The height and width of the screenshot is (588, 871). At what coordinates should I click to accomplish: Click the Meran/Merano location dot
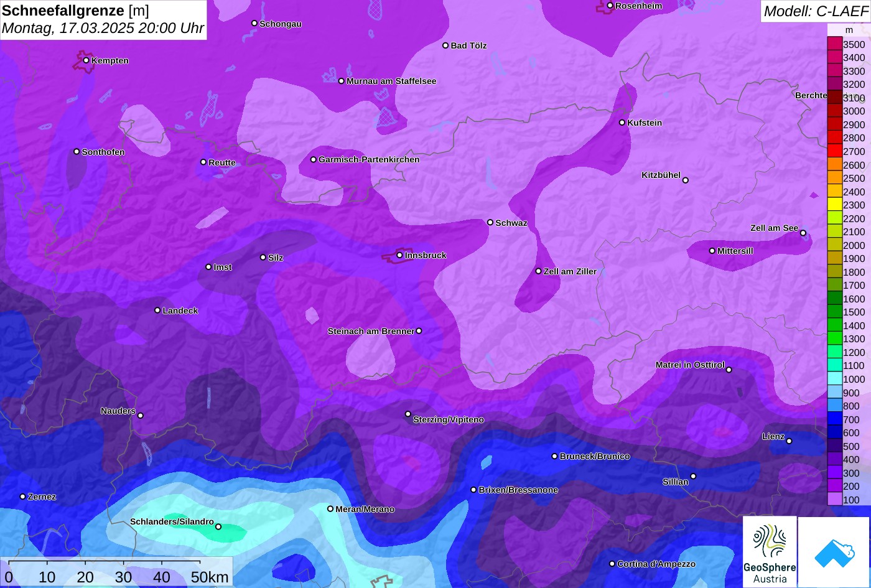[x=330, y=509]
